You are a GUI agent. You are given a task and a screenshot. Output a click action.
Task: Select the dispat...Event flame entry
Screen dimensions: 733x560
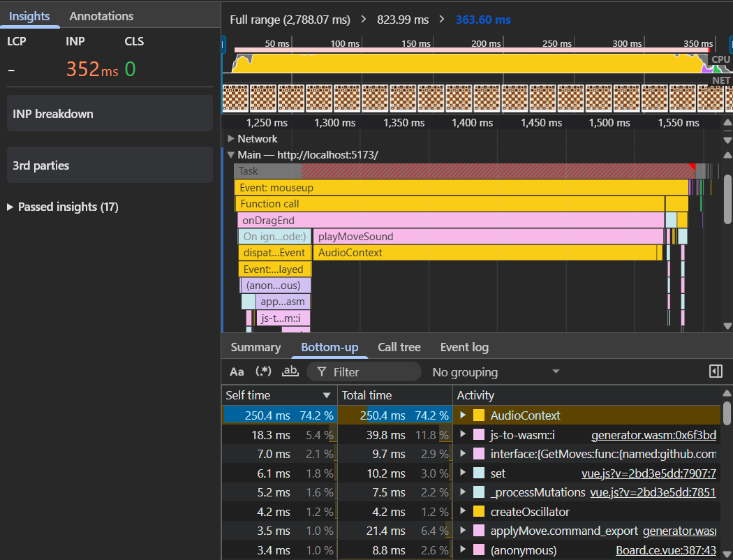tap(274, 253)
